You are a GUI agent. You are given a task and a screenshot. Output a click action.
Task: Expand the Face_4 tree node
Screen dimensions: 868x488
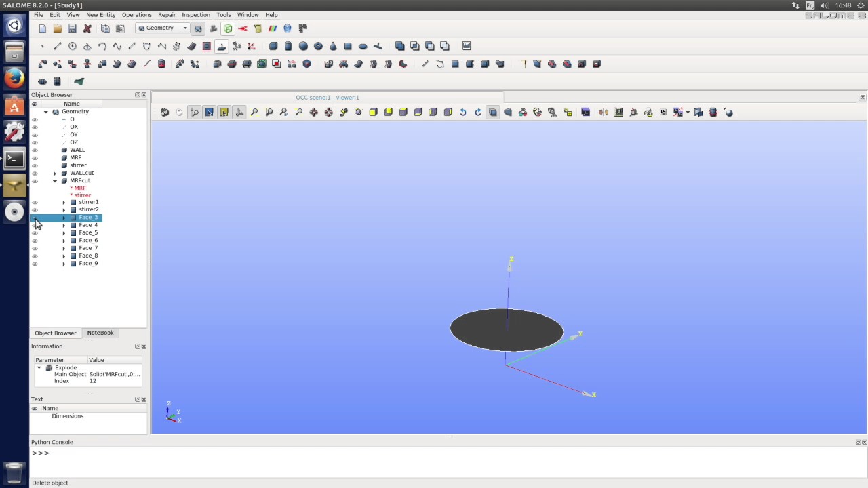point(64,225)
